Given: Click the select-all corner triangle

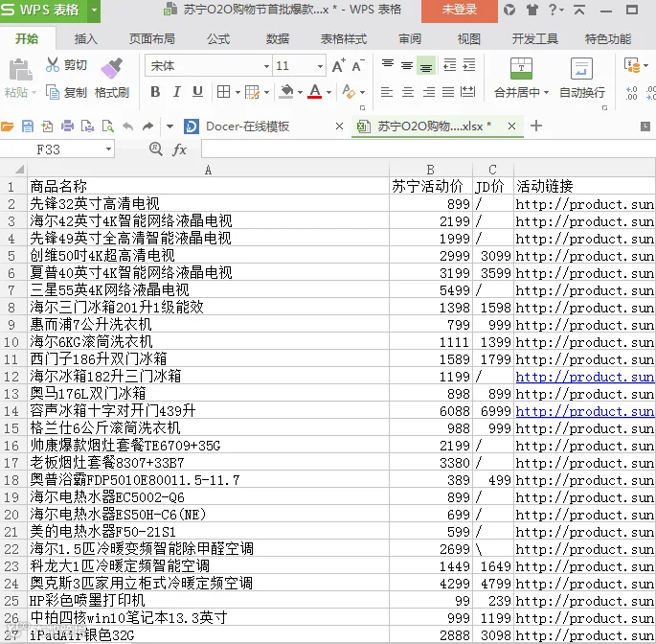Looking at the screenshot, I should click(x=19, y=170).
